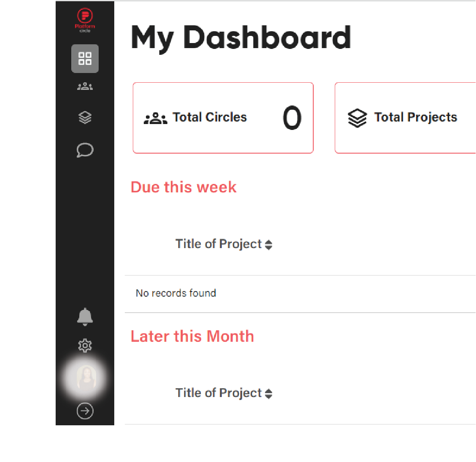Open the Total Projects card
Image resolution: width=476 pixels, height=462 pixels.
tap(405, 118)
